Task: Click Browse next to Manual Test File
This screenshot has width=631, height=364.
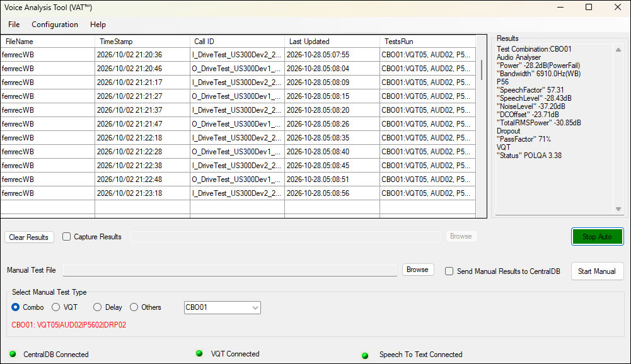Action: (x=418, y=270)
